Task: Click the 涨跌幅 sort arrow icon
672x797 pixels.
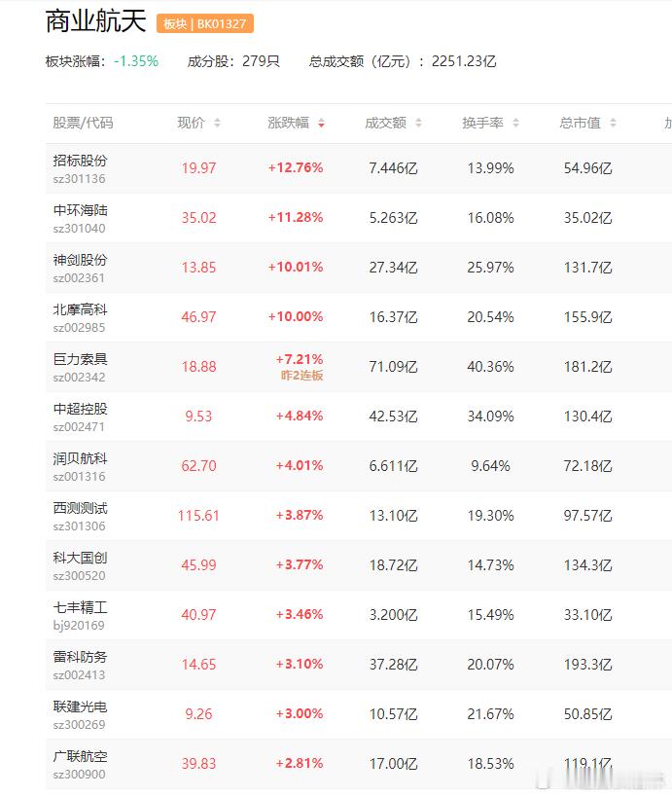Action: (x=321, y=123)
